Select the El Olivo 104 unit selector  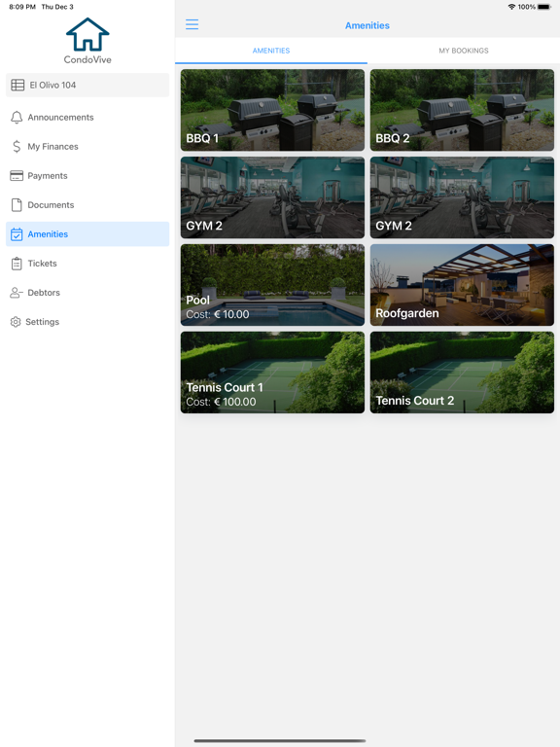(87, 86)
